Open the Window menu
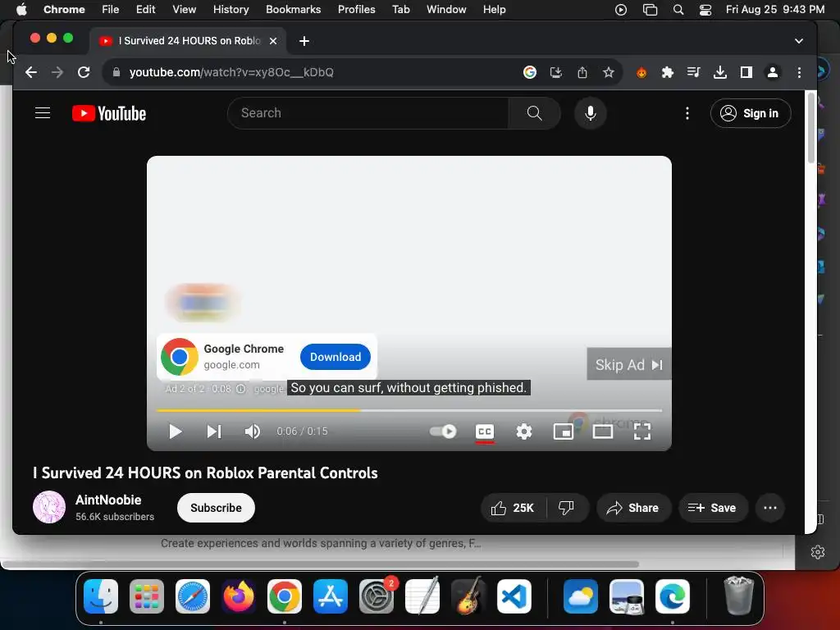The width and height of the screenshot is (840, 630). pos(446,9)
